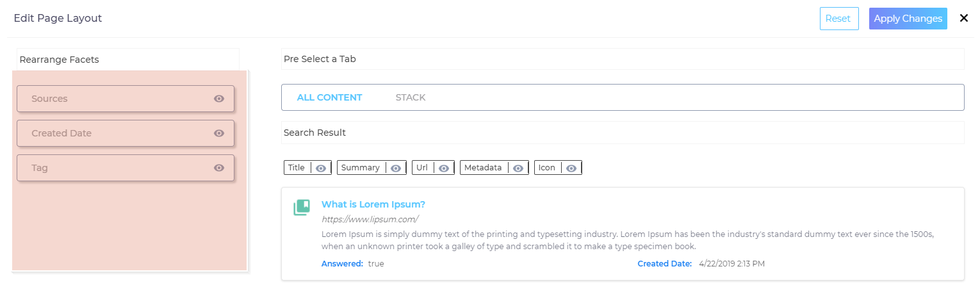Viewport: 980px width, 294px height.
Task: Click the Reset button
Action: pyautogui.click(x=838, y=19)
